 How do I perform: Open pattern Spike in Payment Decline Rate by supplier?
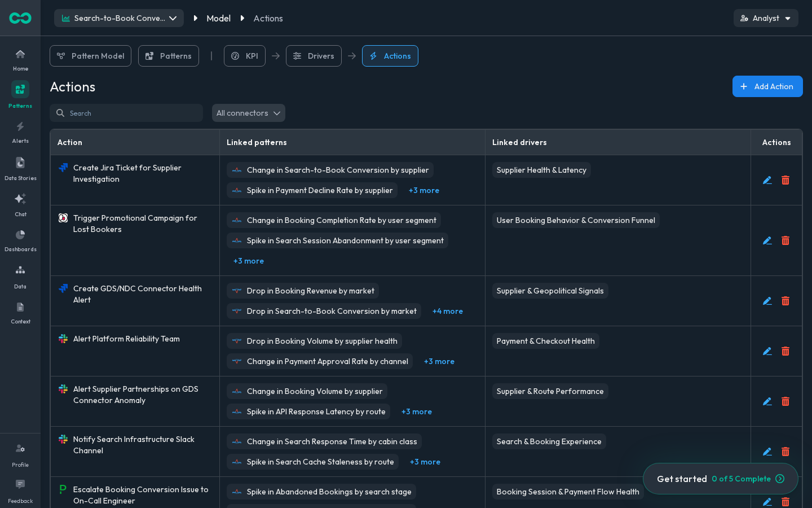312,190
